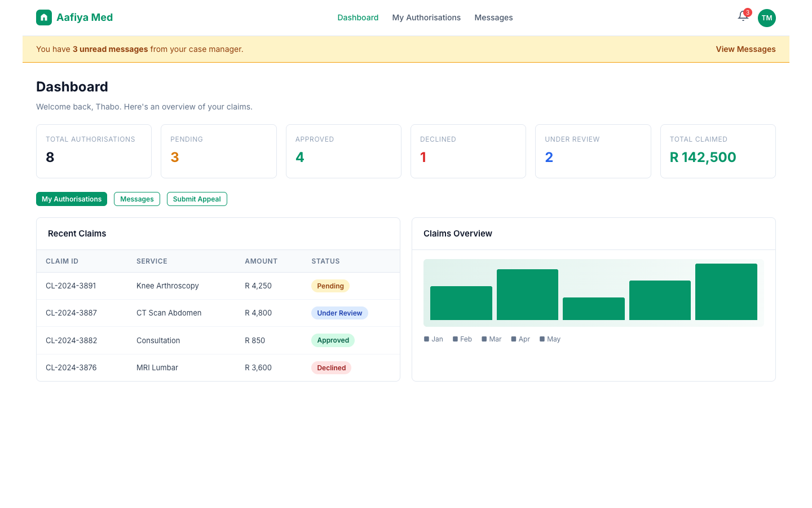Click the first (Jan) chart bar
The image size is (812, 508).
[461, 303]
